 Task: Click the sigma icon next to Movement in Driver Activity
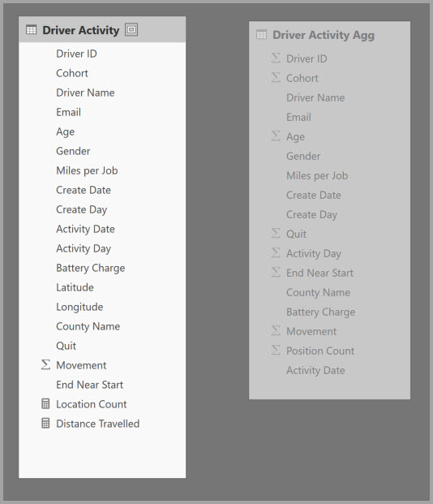(45, 364)
